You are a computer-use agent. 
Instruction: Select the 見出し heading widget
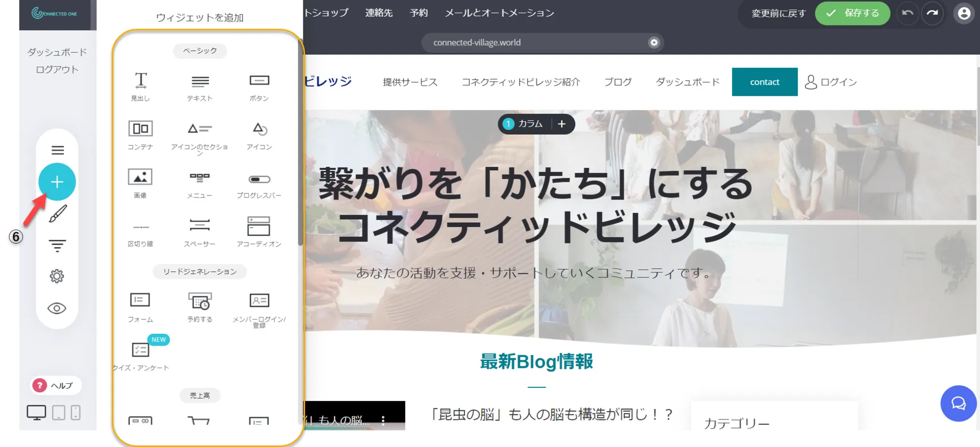140,86
